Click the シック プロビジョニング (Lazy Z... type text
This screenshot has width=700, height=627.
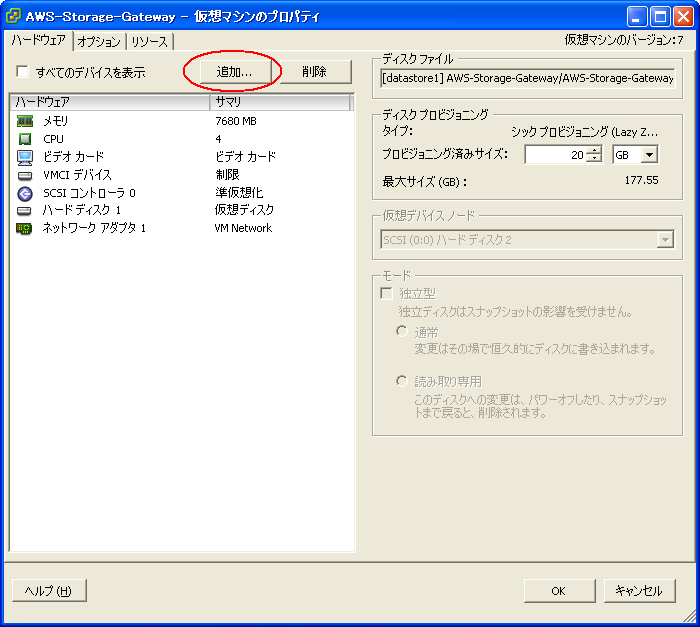[584, 132]
